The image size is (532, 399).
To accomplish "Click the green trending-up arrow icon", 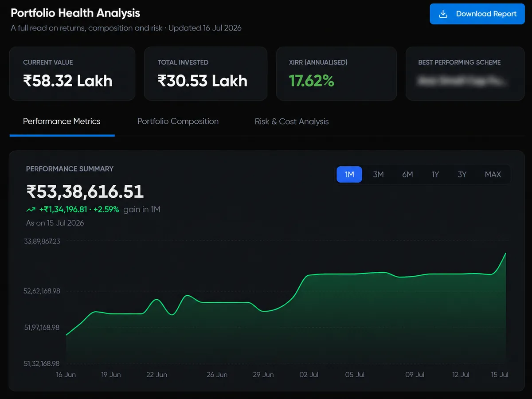I will (x=31, y=210).
